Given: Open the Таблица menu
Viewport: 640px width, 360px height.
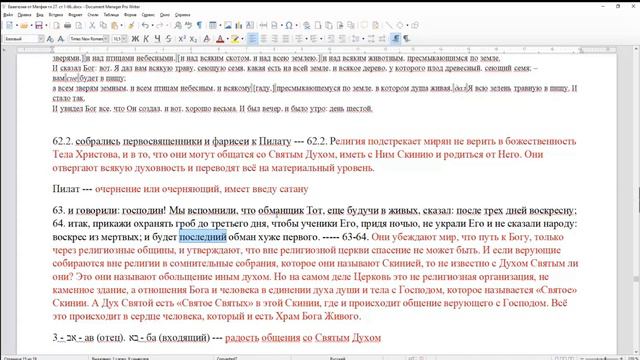Looking at the screenshot, I should point(111,15).
